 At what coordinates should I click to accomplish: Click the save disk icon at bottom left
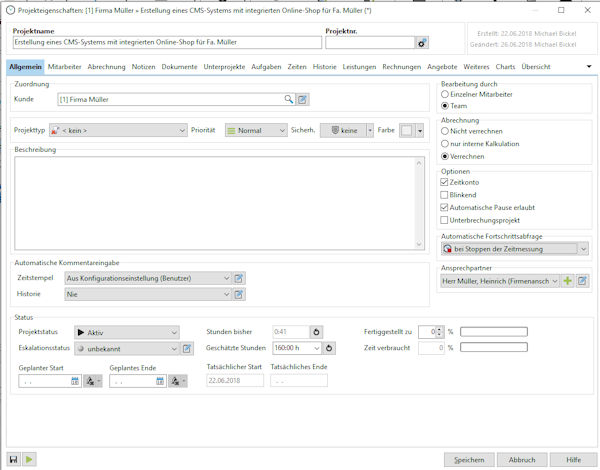coord(13,459)
